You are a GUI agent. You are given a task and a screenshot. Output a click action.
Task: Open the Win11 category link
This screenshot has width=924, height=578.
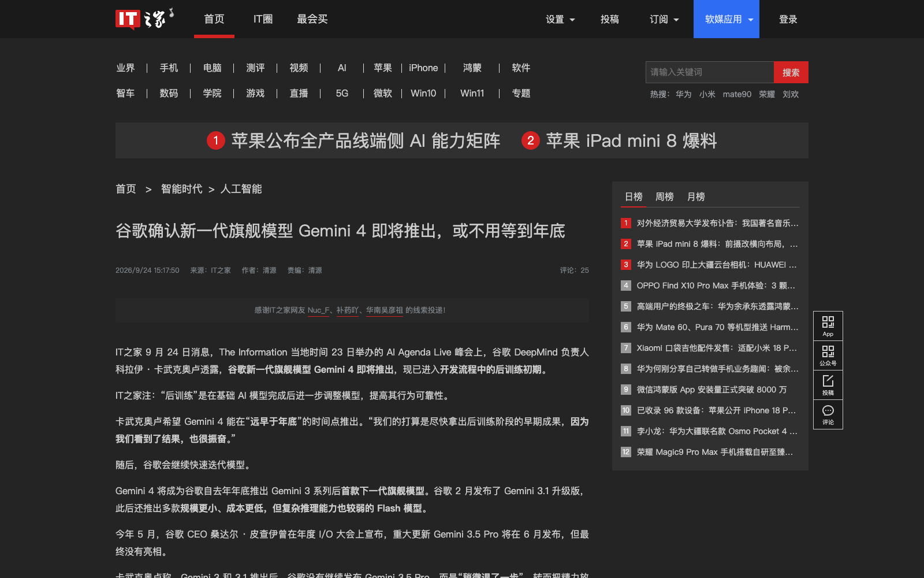point(472,93)
